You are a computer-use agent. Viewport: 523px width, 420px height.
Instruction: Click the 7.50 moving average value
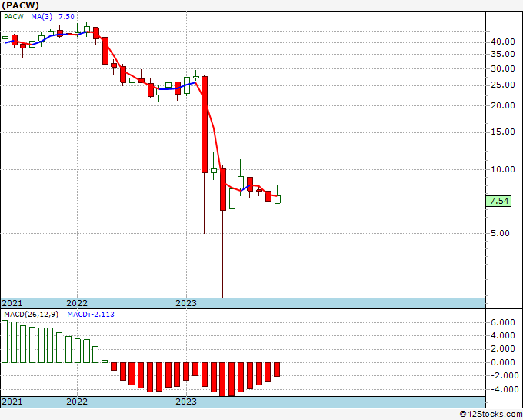(66, 17)
